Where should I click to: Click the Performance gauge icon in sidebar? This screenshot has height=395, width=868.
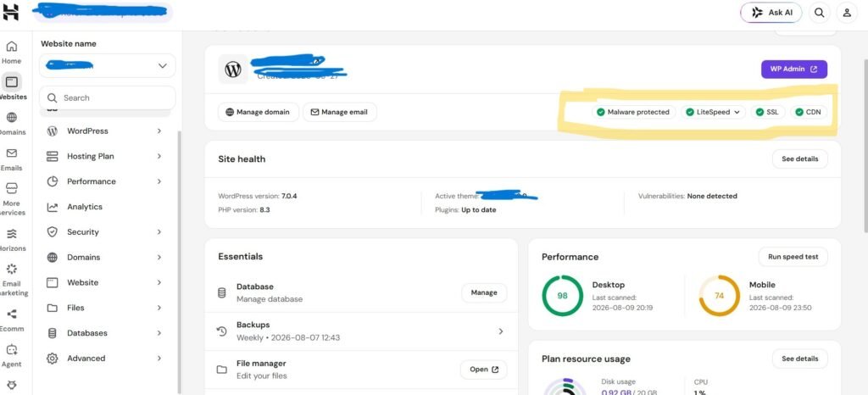click(x=52, y=181)
